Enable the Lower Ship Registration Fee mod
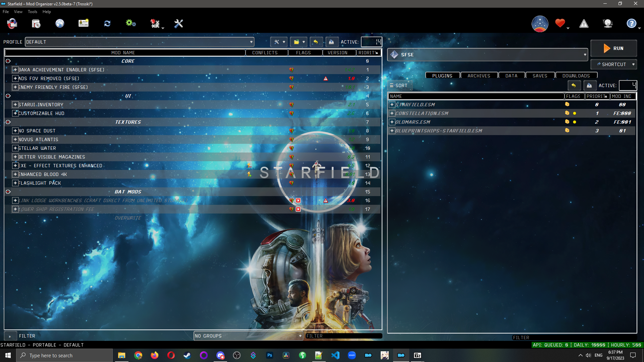Viewport: 644px width, 362px height. pos(15,209)
